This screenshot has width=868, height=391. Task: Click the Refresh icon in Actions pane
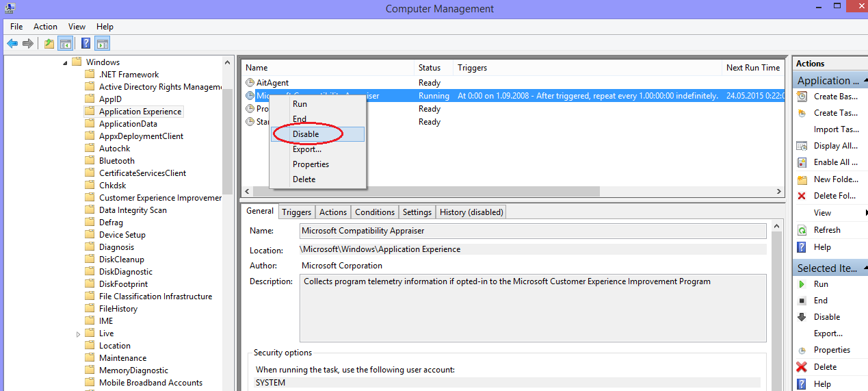click(802, 230)
